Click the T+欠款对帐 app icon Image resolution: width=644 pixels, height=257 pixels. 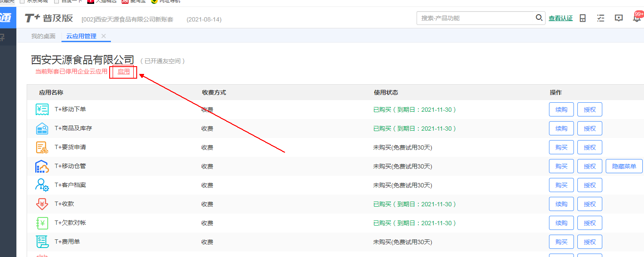(x=42, y=223)
